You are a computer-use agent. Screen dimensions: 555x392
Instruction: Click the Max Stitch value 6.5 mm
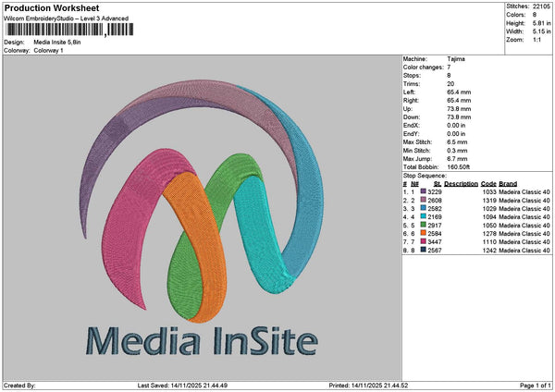point(457,142)
